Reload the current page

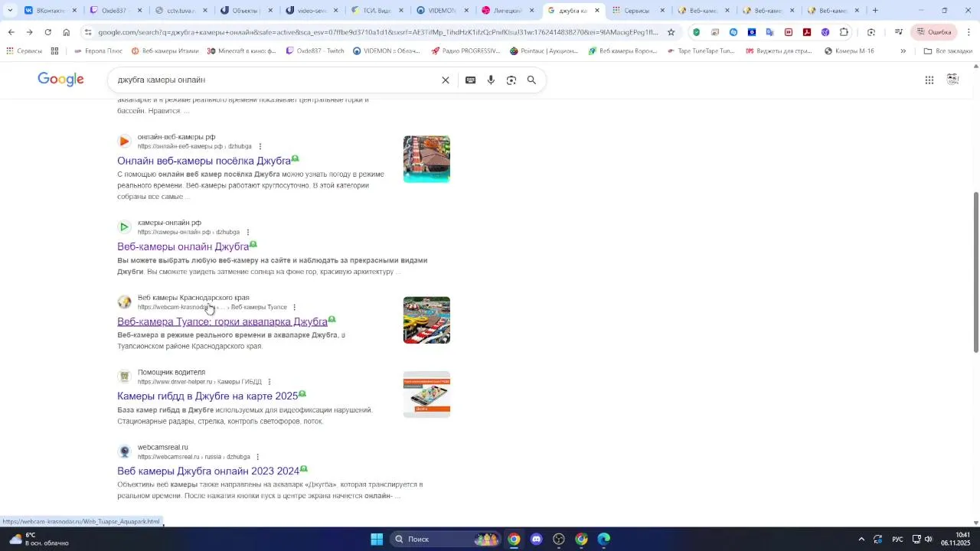point(47,32)
